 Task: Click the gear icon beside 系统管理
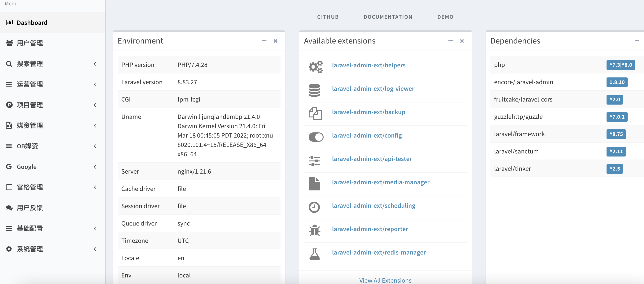click(9, 249)
